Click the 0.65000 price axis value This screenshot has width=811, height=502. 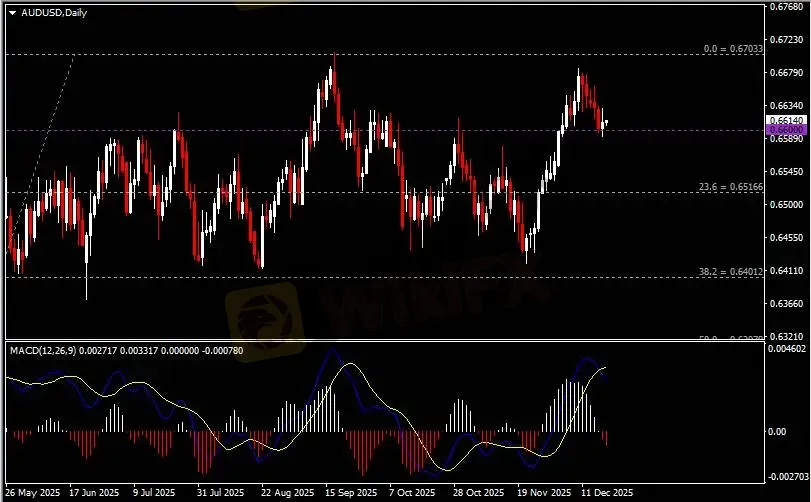783,204
